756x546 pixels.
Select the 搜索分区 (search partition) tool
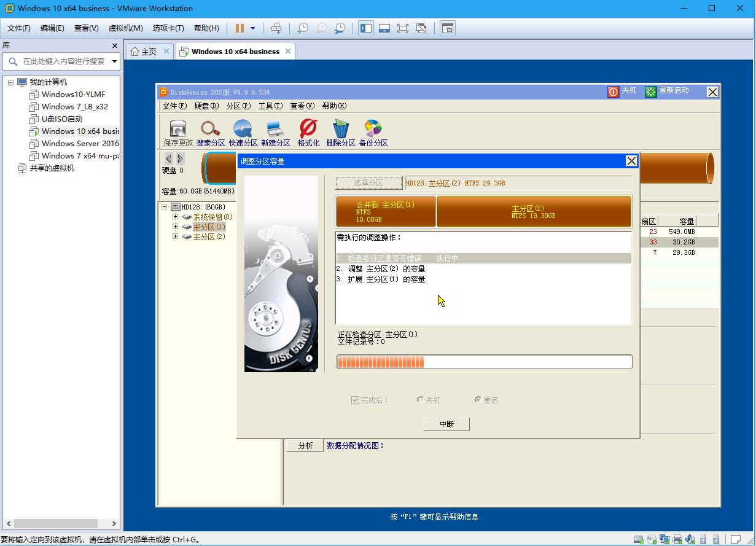pos(211,131)
